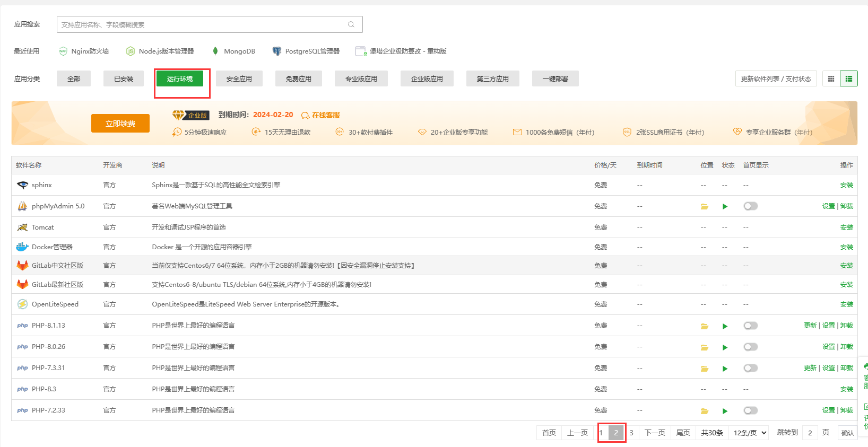Viewport: 868px width, 447px height.
Task: Open 设置 for PHP-8.0.26
Action: (x=829, y=347)
